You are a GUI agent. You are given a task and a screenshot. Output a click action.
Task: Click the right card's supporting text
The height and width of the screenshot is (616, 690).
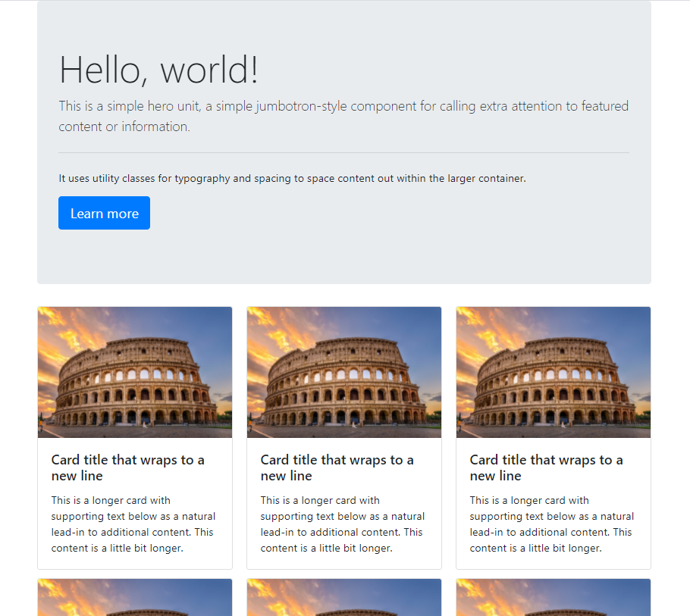pos(552,524)
